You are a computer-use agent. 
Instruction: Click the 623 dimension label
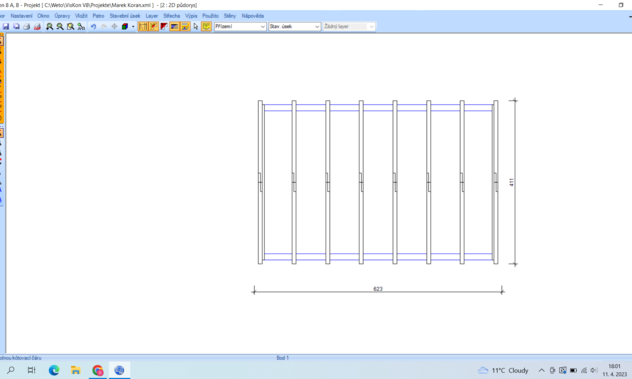[378, 289]
